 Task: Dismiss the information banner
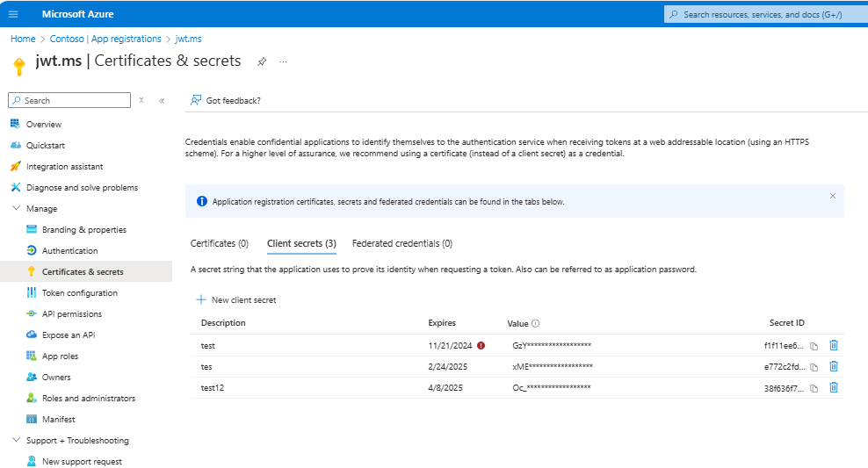(x=833, y=196)
